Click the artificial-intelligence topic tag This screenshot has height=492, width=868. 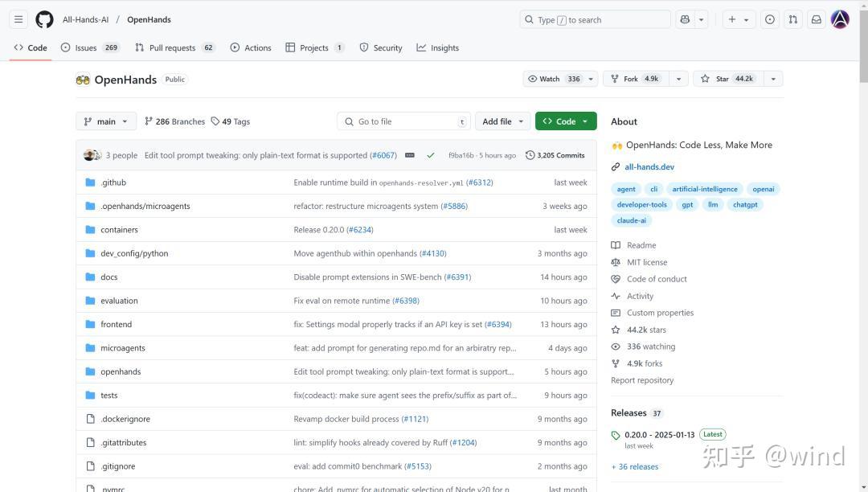click(705, 189)
